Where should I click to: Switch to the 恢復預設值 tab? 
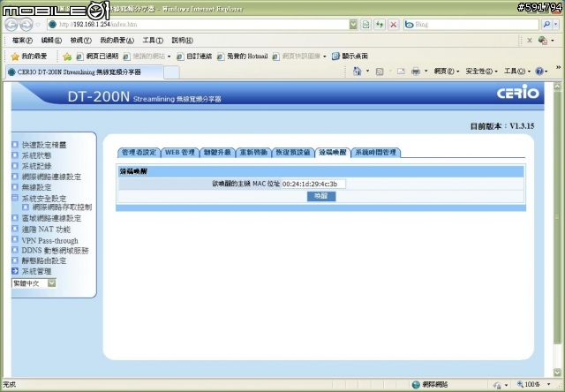tap(293, 153)
